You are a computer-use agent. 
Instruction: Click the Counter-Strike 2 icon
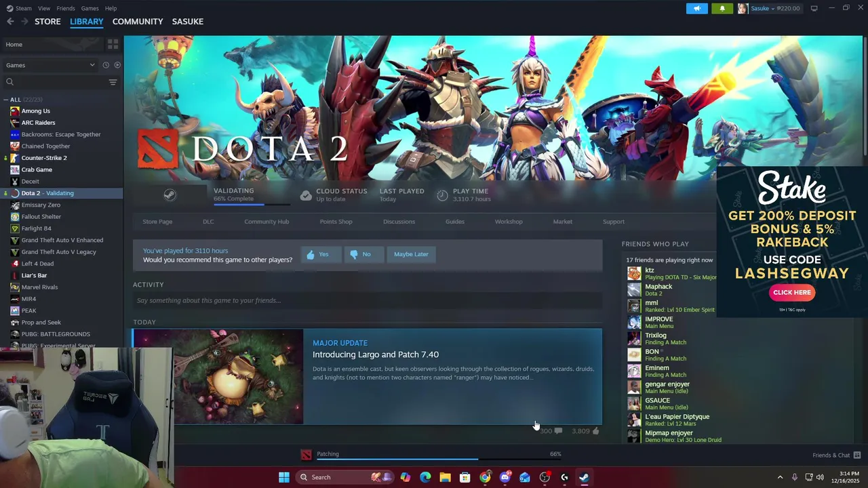pyautogui.click(x=15, y=158)
